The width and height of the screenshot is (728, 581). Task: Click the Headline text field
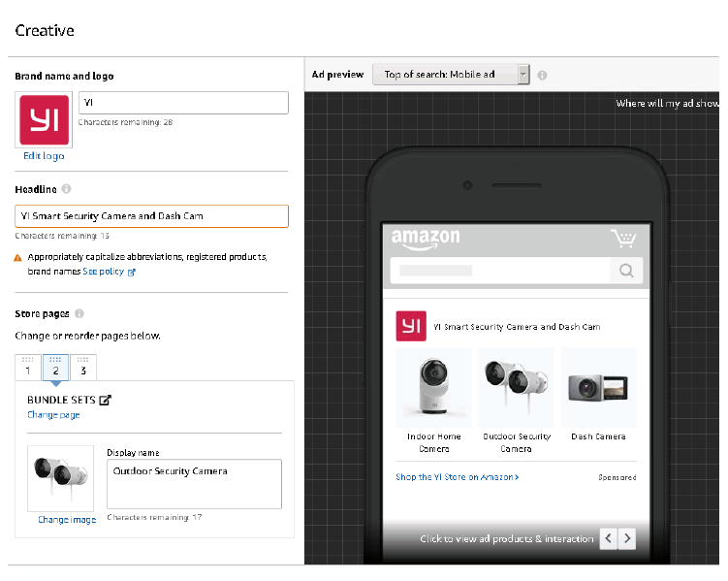[x=152, y=216]
